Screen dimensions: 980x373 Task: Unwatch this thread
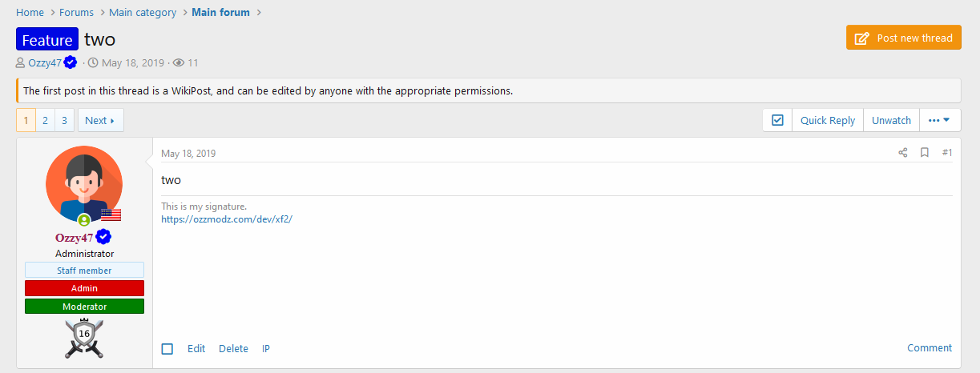[891, 120]
